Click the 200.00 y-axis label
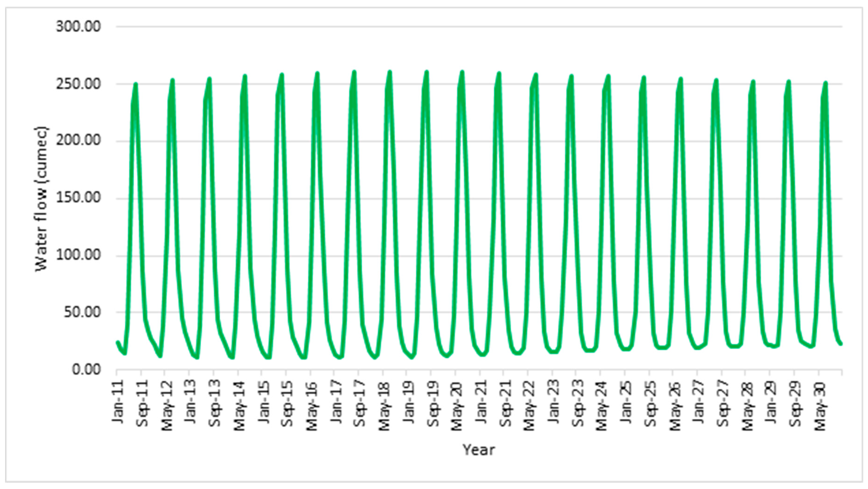868x489 pixels. pyautogui.click(x=78, y=141)
